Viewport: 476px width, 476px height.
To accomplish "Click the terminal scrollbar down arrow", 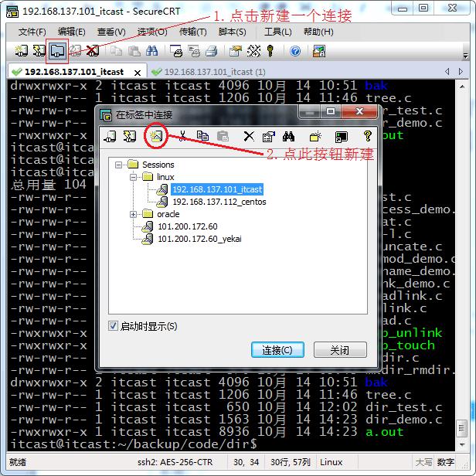I will coord(462,445).
